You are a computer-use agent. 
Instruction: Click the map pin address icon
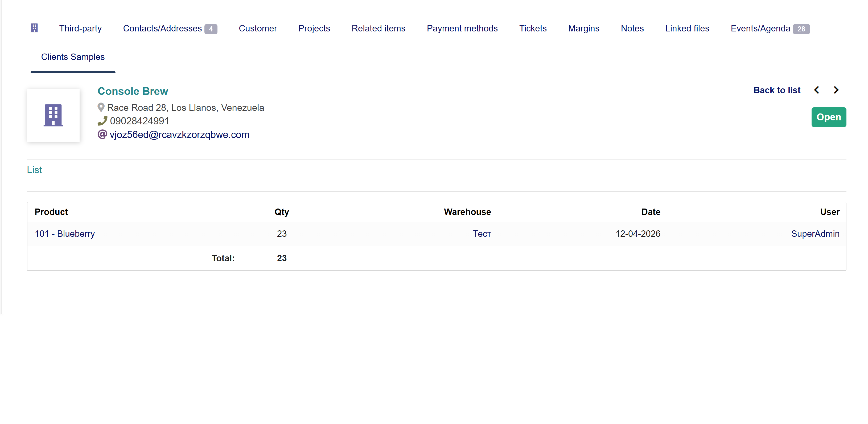coord(101,108)
